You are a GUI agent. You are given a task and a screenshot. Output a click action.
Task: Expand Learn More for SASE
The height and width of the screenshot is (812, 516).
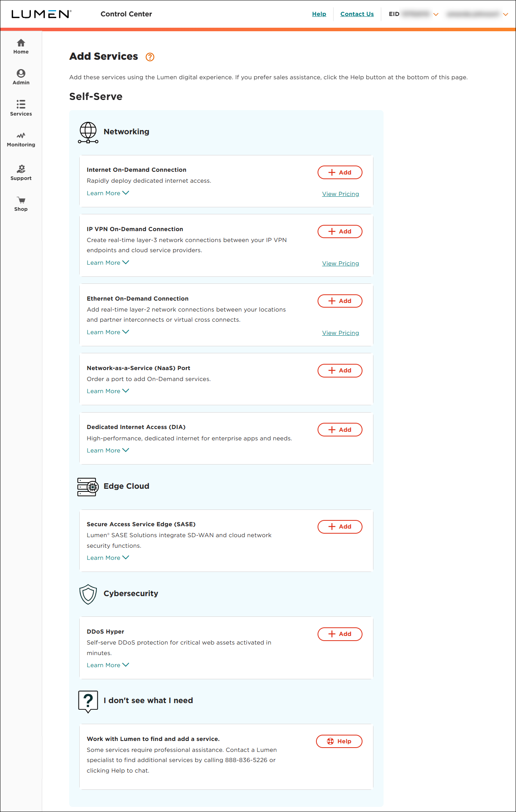108,558
